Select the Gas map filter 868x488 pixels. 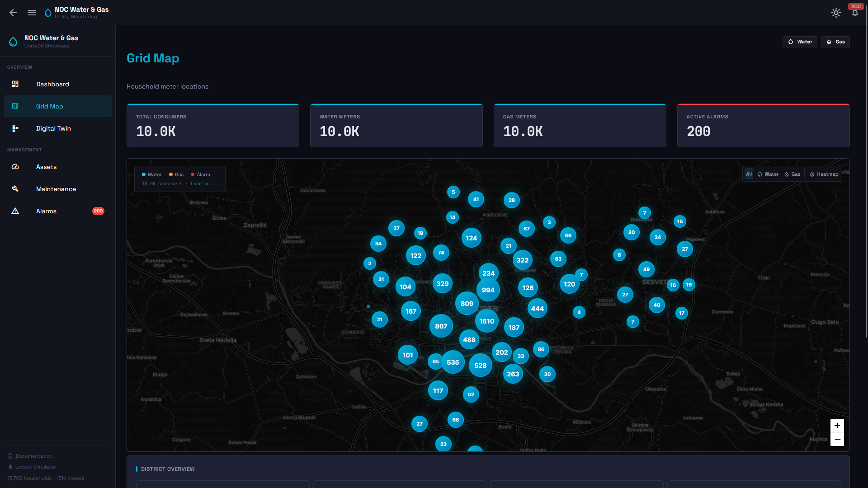pos(793,174)
